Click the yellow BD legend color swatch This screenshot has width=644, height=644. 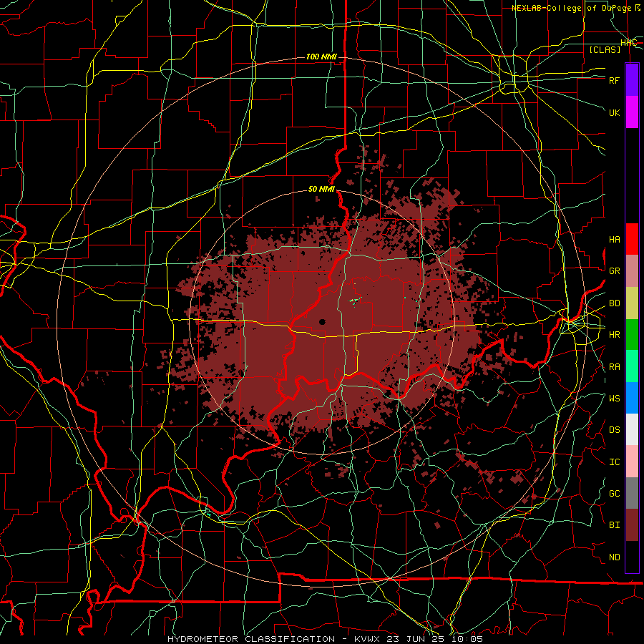(x=632, y=303)
